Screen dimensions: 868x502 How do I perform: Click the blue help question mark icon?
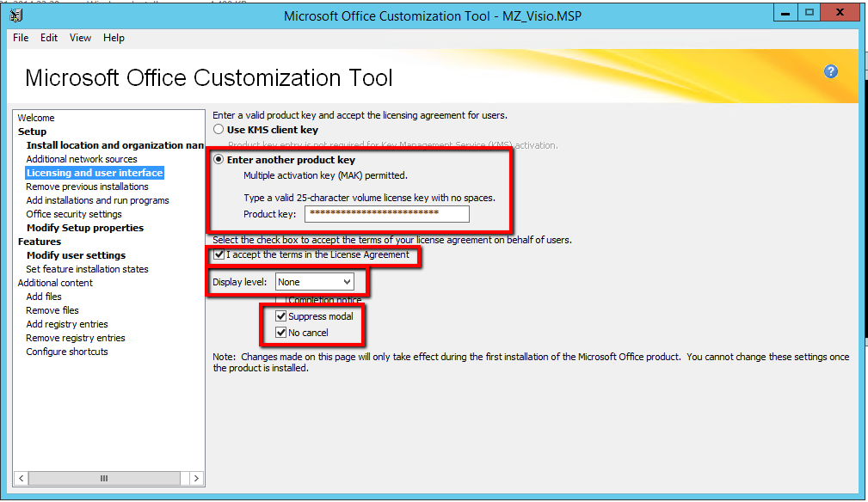(830, 71)
